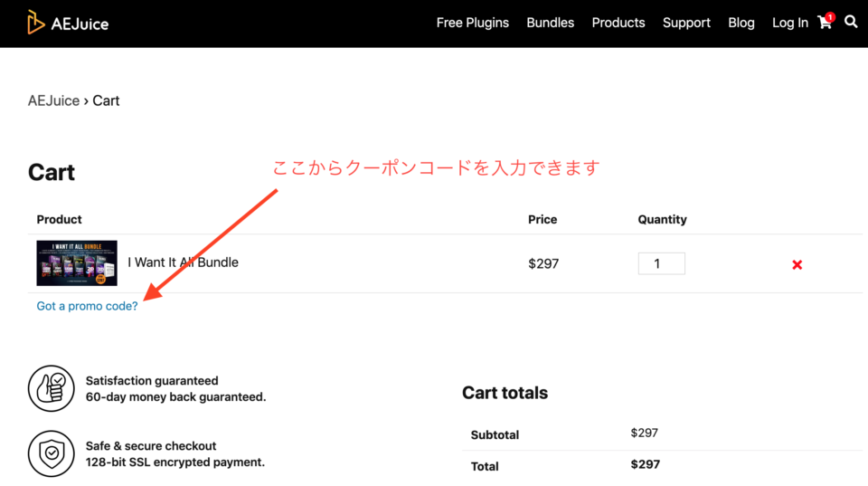Click the AEJuice logo in header
The height and width of the screenshot is (486, 868).
point(68,23)
